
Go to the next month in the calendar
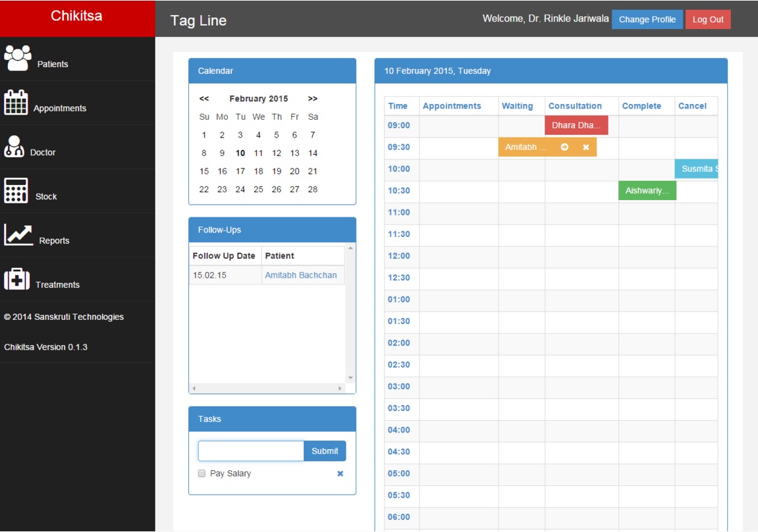[313, 99]
